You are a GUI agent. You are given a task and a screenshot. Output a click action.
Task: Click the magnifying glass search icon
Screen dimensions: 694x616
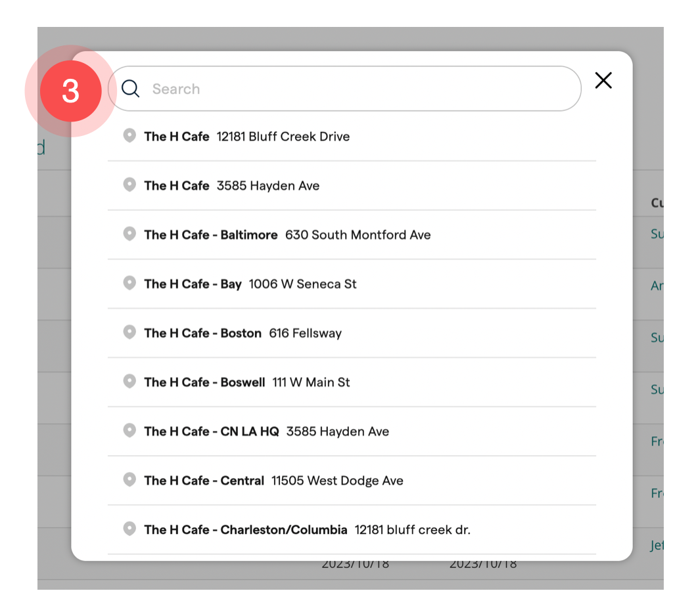point(131,89)
